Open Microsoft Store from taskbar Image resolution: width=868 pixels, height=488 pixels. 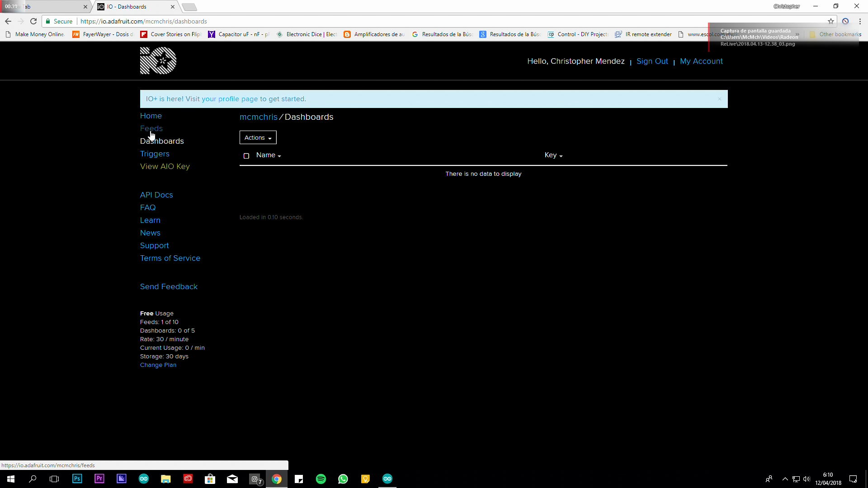210,479
